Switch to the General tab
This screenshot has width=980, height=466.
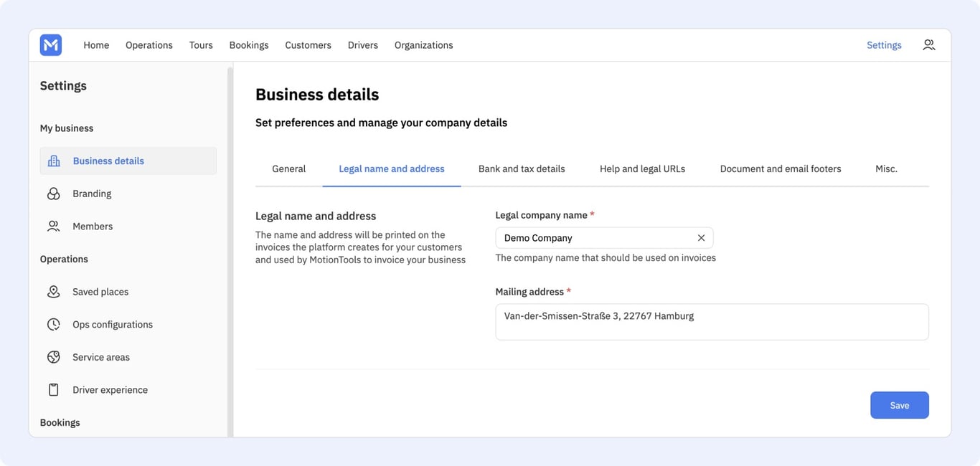pos(288,169)
